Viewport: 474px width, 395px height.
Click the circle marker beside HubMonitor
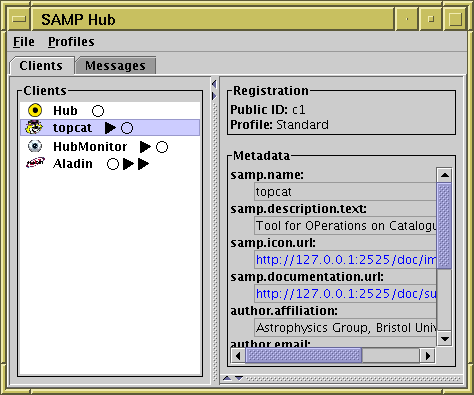162,147
